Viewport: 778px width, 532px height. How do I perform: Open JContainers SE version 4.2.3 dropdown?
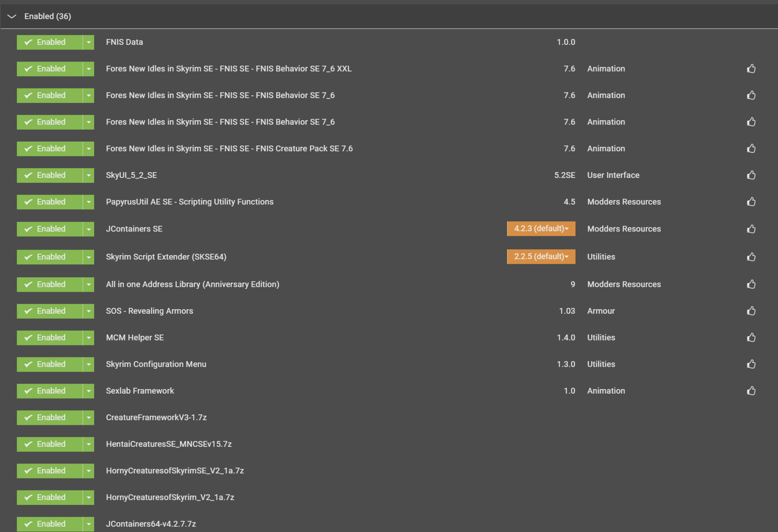tap(541, 229)
